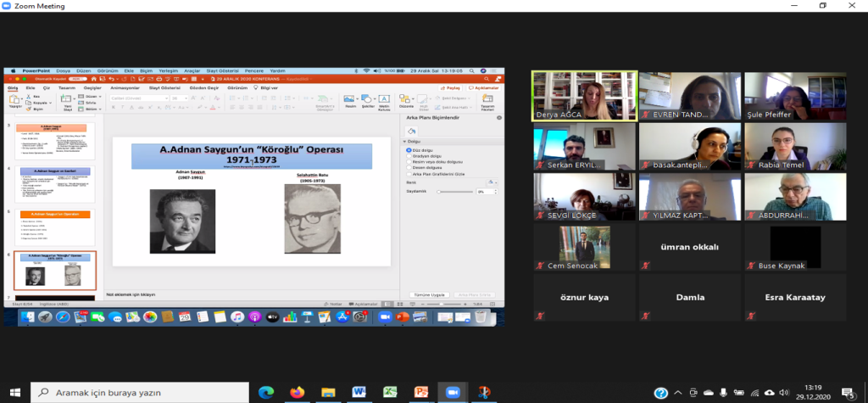The image size is (868, 403).
Task: Click the Resim (Picture) insert icon
Action: (350, 100)
